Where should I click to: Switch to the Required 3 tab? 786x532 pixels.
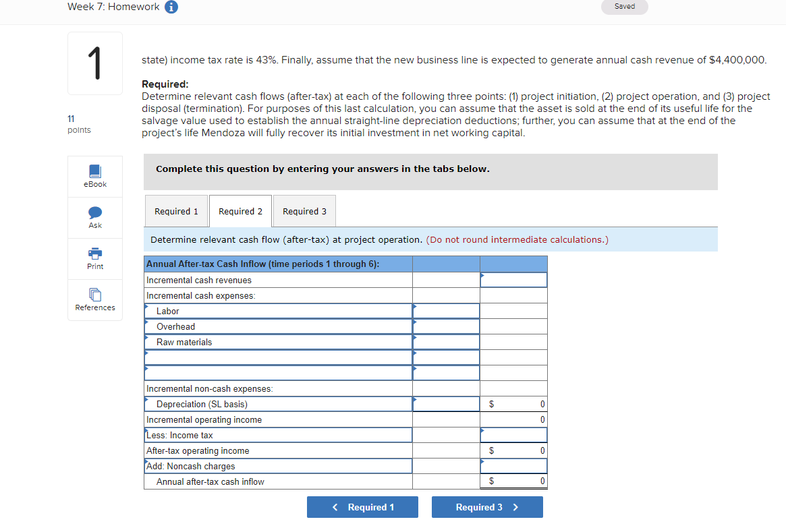304,210
